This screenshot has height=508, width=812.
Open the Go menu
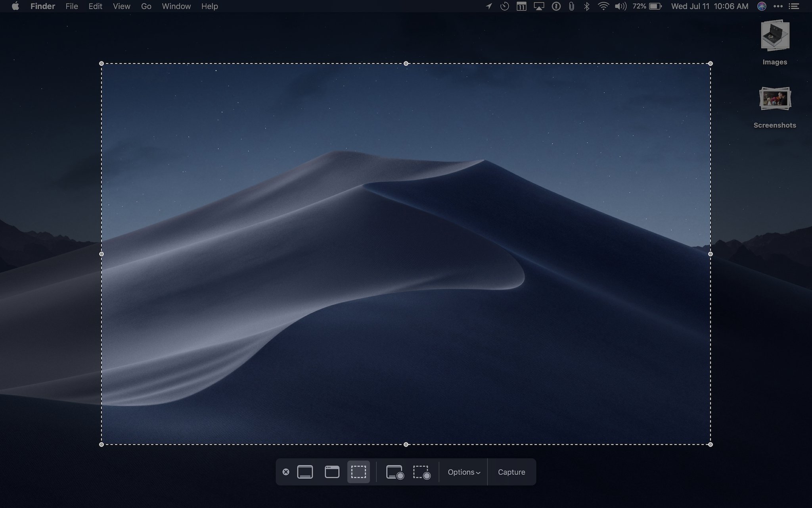click(x=146, y=6)
